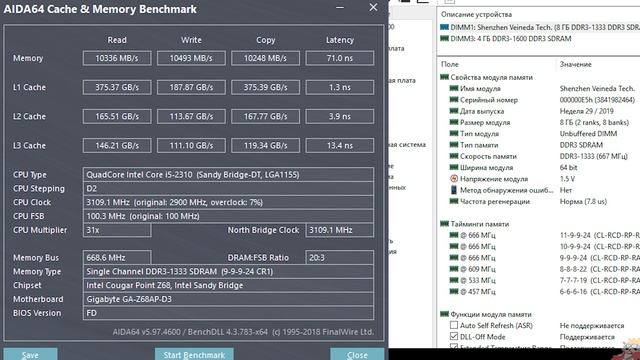The height and width of the screenshot is (360, 640).
Task: Click the L3 Cache Write value 111.10 GB/s
Action: [191, 145]
